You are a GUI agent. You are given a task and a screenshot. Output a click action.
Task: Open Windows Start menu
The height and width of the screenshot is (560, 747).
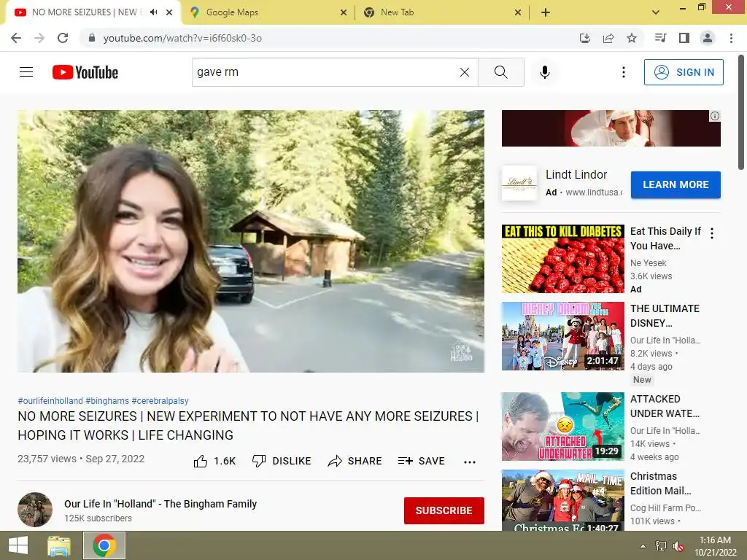[18, 545]
